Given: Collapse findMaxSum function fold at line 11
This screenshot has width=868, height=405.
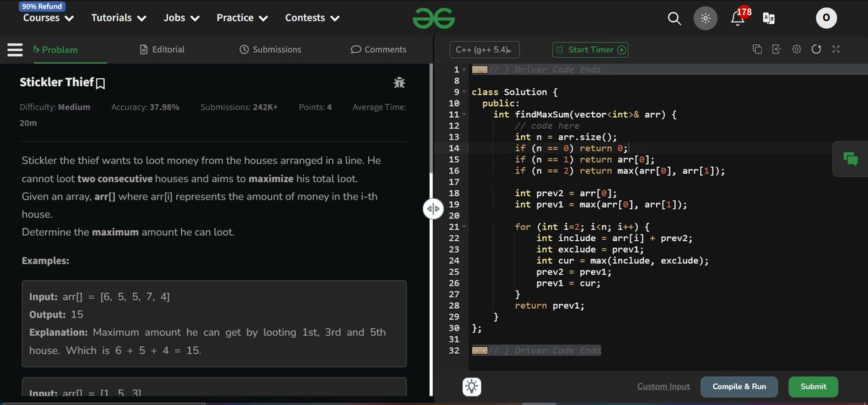Looking at the screenshot, I should [464, 115].
